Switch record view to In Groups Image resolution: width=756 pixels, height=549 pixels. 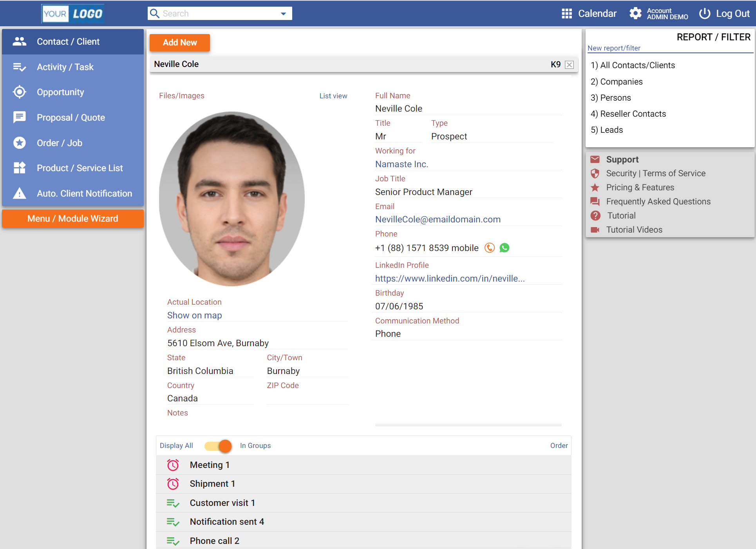click(255, 446)
